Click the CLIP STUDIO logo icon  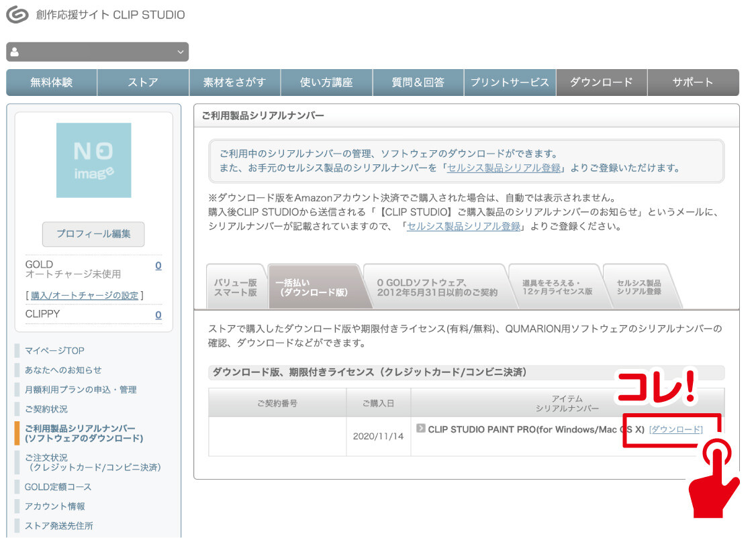[17, 15]
